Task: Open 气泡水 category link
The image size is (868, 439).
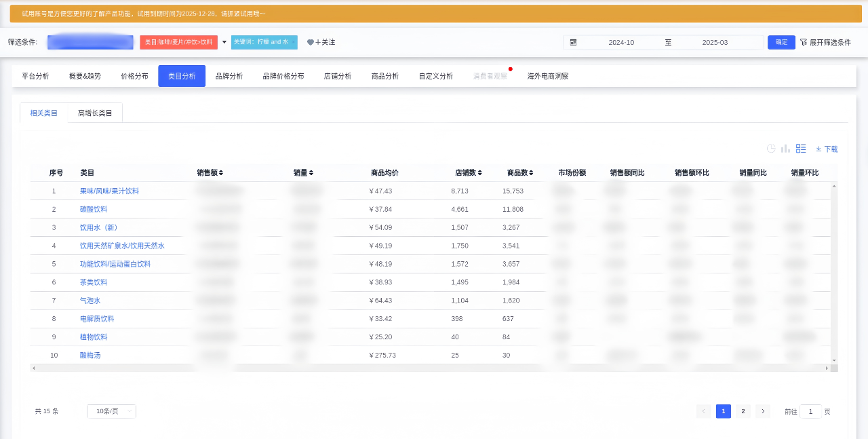Action: 90,301
